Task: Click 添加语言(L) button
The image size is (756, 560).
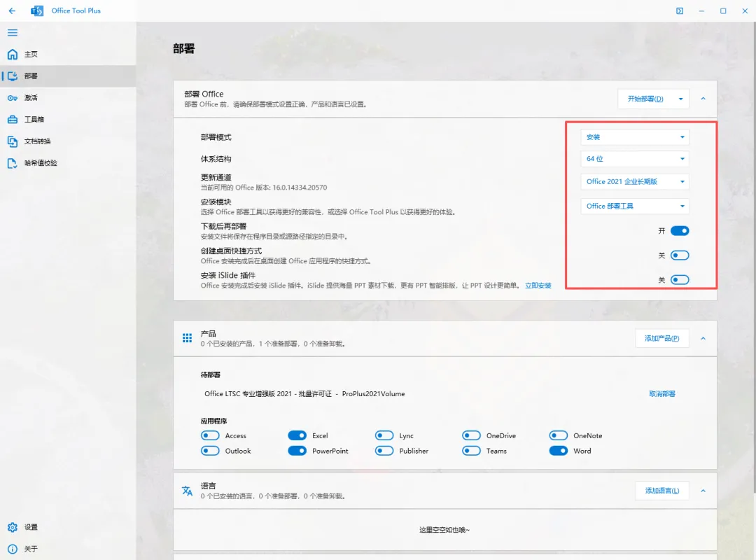Action: tap(661, 491)
